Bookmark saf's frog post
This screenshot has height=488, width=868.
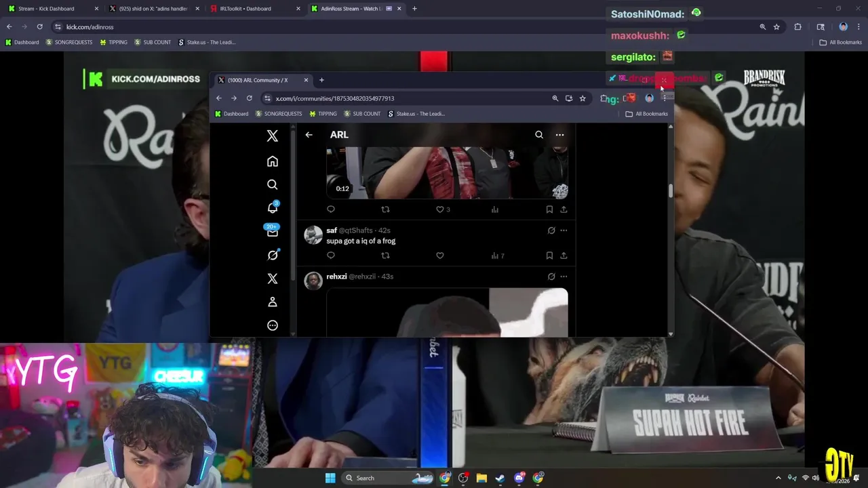pyautogui.click(x=549, y=256)
